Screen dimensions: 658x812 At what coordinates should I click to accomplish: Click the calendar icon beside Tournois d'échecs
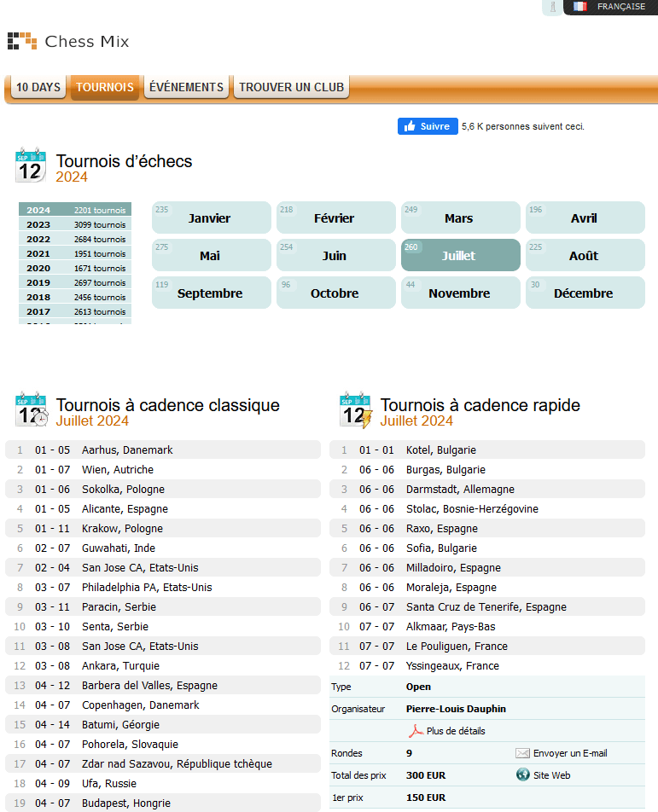click(x=31, y=165)
